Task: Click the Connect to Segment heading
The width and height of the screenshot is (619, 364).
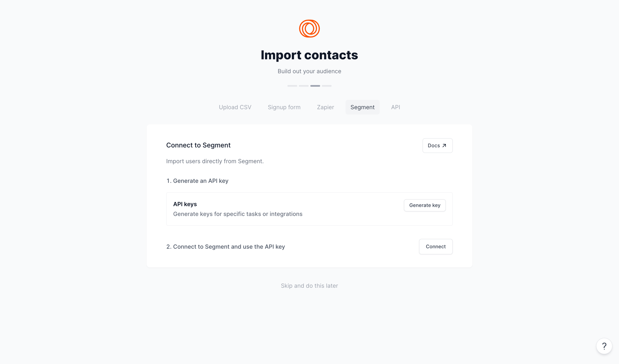Action: 198,145
